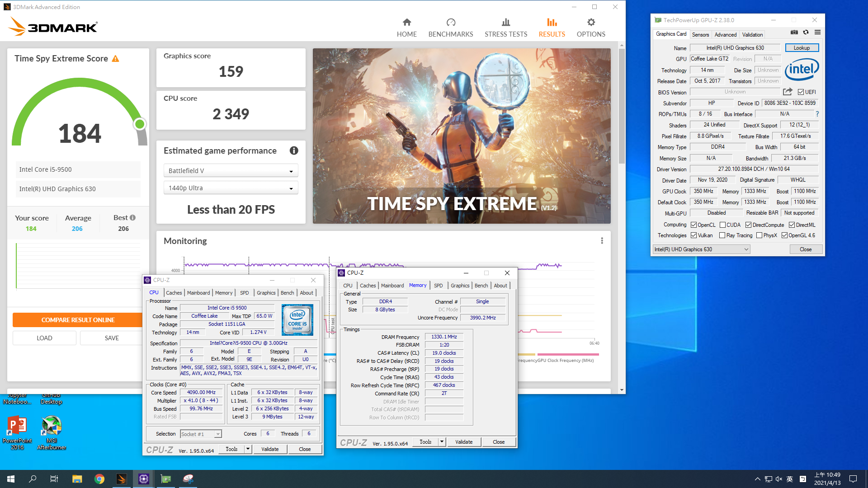This screenshot has width=868, height=488.
Task: Open taskbar Search
Action: pyautogui.click(x=33, y=479)
